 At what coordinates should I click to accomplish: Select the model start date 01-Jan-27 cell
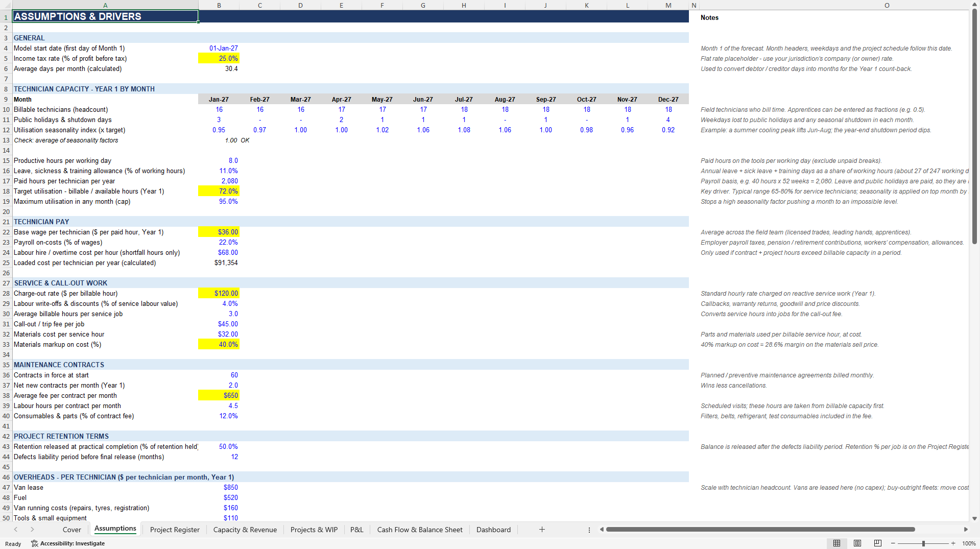click(219, 48)
